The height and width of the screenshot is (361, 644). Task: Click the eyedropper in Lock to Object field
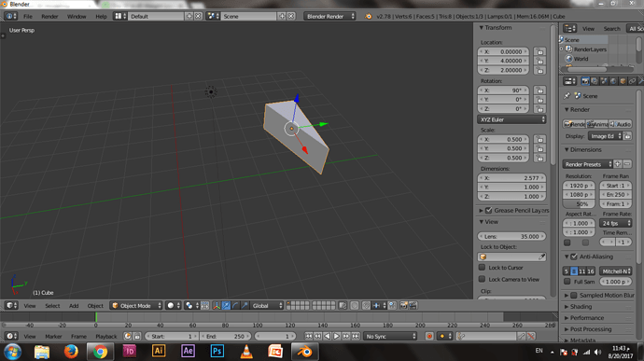coord(541,257)
